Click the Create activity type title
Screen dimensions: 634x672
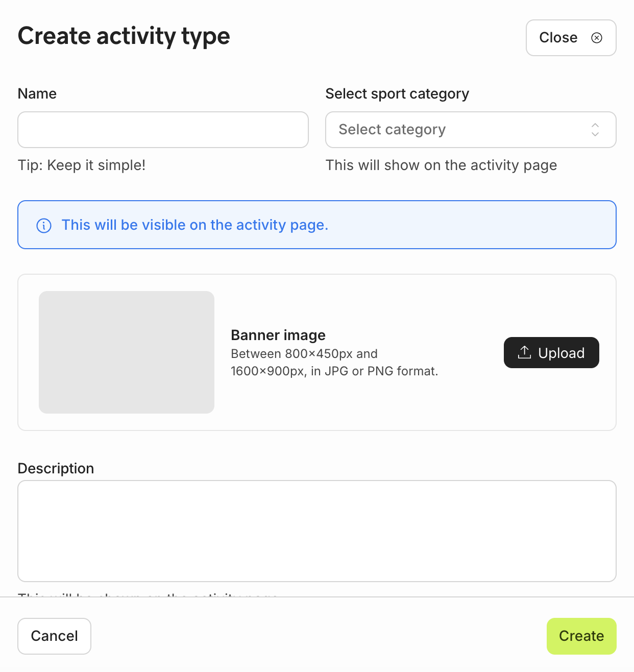point(124,36)
